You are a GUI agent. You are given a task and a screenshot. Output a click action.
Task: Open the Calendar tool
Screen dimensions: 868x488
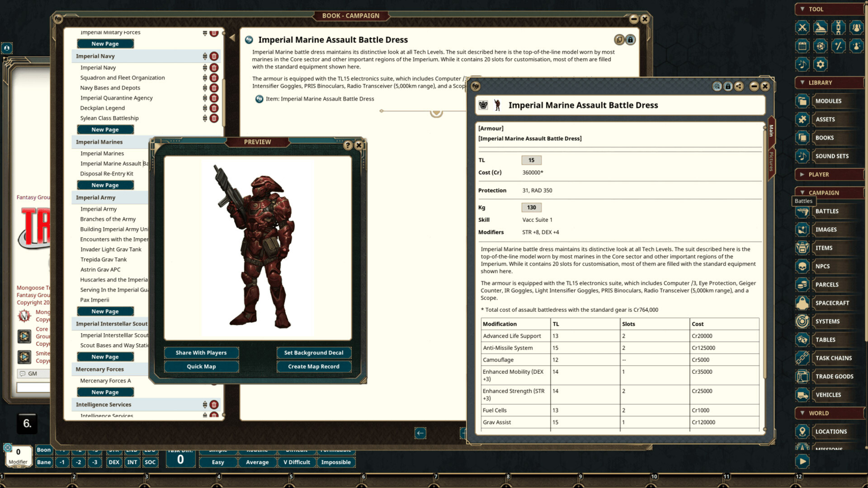point(802,46)
